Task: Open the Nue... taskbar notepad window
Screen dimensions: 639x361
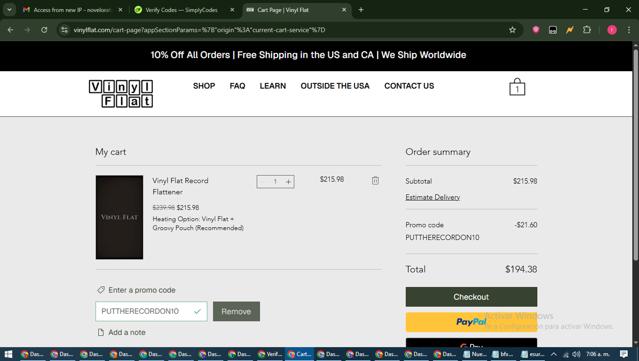Action: [x=475, y=354]
